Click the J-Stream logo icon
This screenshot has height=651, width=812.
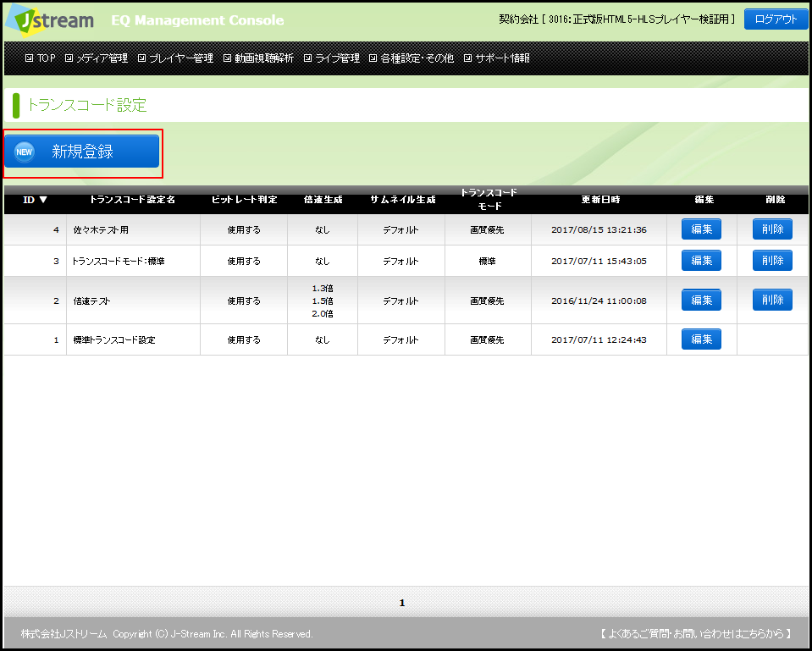point(49,20)
